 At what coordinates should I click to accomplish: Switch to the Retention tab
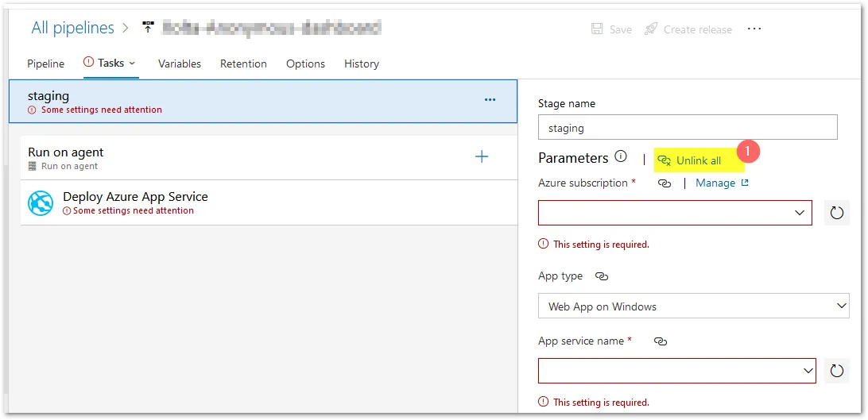coord(243,64)
